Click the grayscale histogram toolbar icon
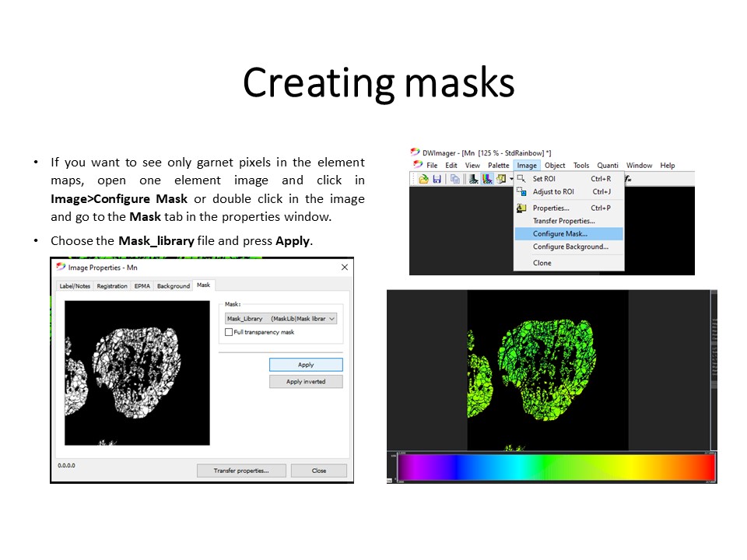 click(x=473, y=179)
